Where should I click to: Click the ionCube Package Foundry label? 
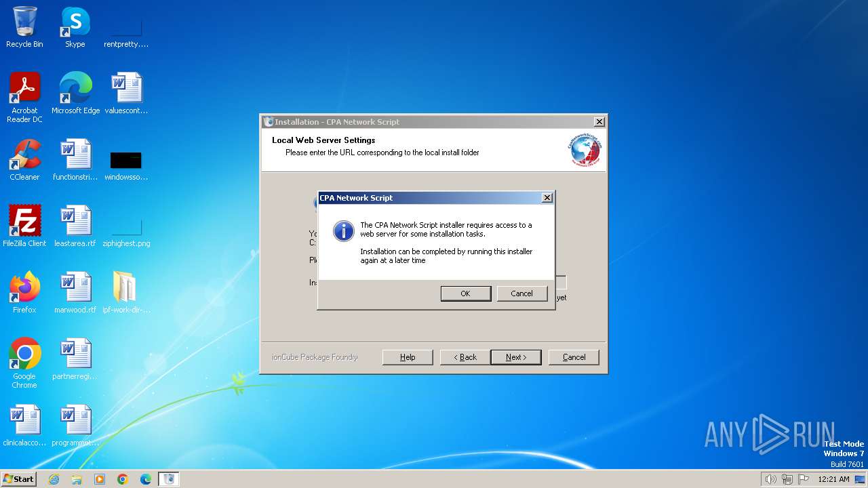(315, 357)
